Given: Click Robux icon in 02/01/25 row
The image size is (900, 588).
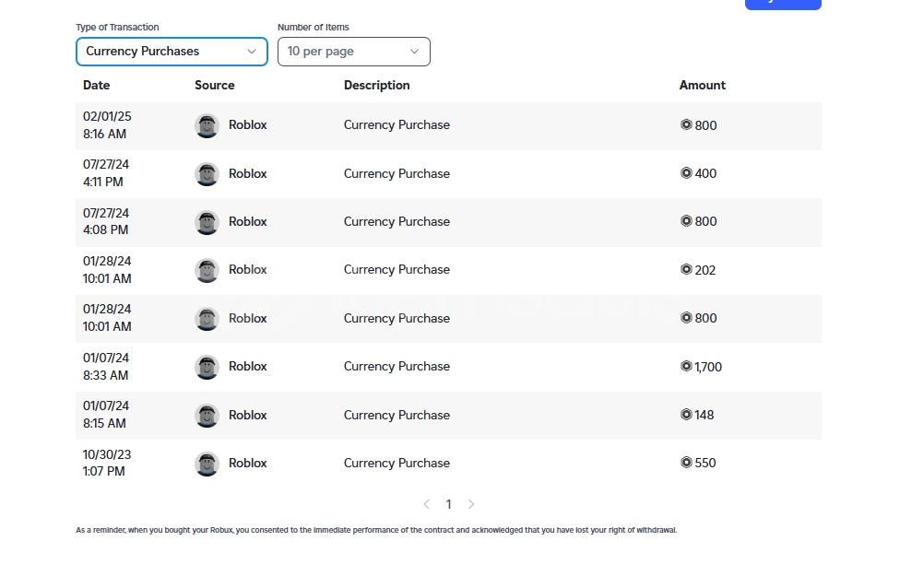Looking at the screenshot, I should 686,124.
